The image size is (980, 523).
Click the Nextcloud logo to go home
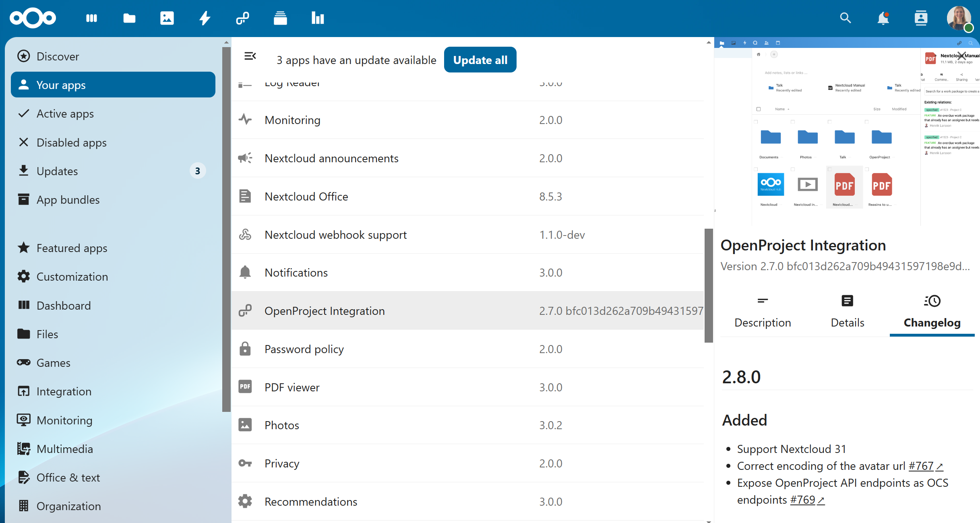coord(32,18)
